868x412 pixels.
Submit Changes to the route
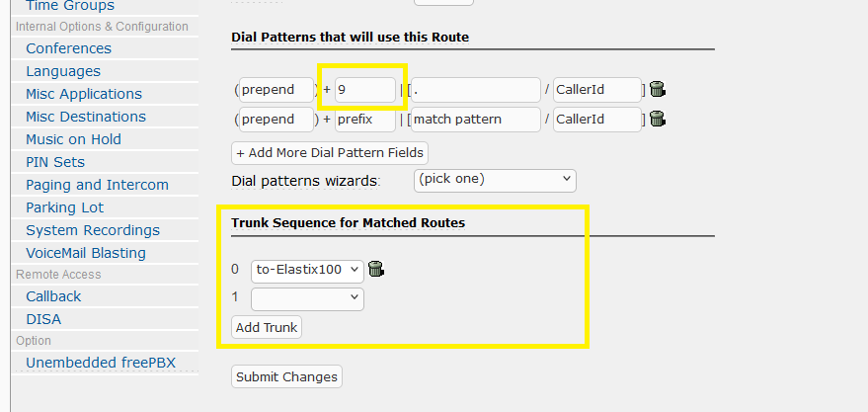[287, 376]
